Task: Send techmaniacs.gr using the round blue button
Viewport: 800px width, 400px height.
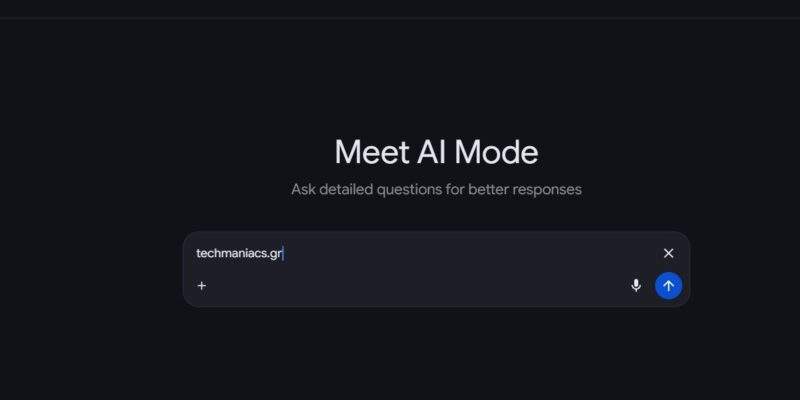Action: point(668,286)
